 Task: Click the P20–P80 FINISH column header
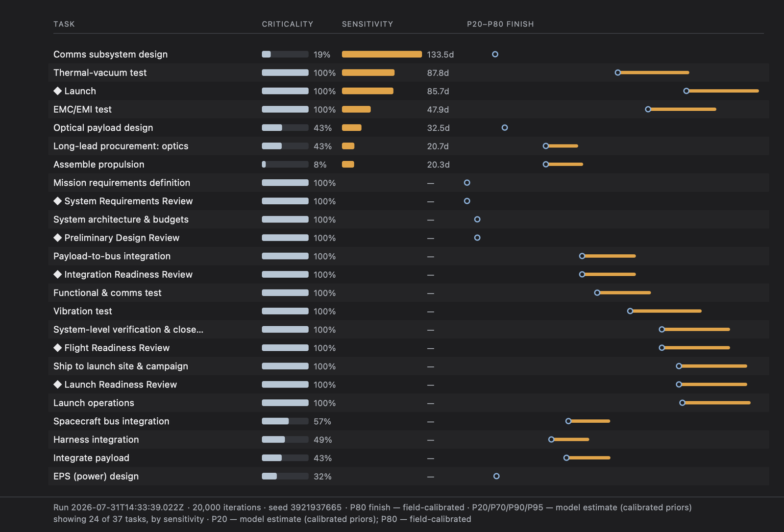[x=500, y=24]
